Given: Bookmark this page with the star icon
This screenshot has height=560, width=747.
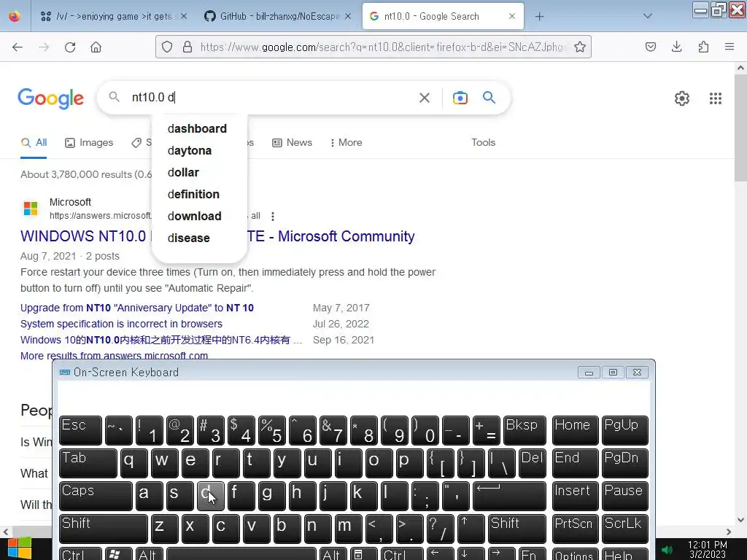Looking at the screenshot, I should point(580,47).
